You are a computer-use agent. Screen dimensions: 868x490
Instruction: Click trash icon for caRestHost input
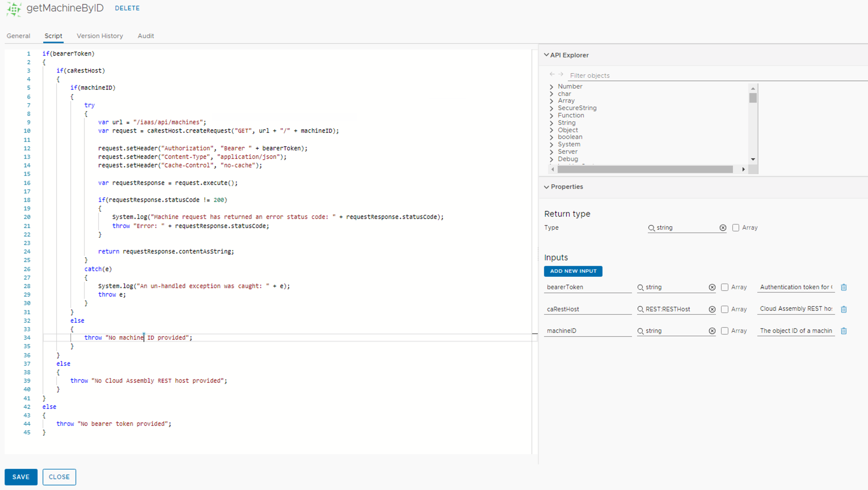(x=844, y=310)
